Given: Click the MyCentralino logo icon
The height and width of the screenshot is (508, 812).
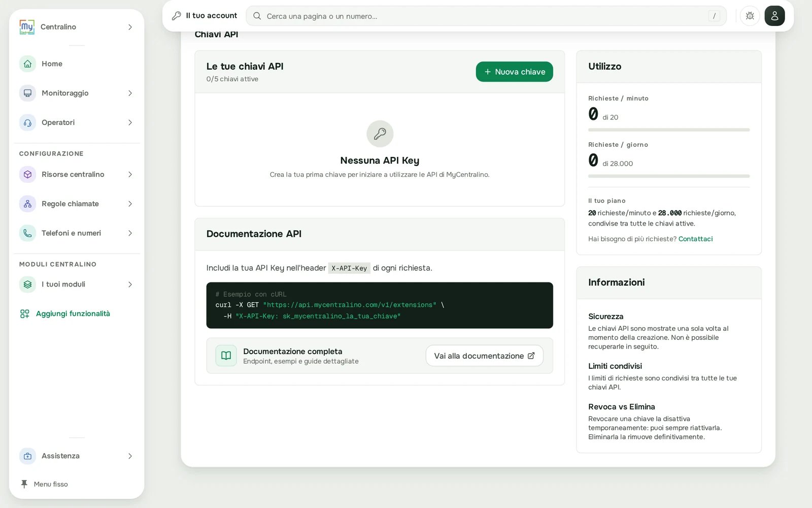Looking at the screenshot, I should [x=27, y=27].
